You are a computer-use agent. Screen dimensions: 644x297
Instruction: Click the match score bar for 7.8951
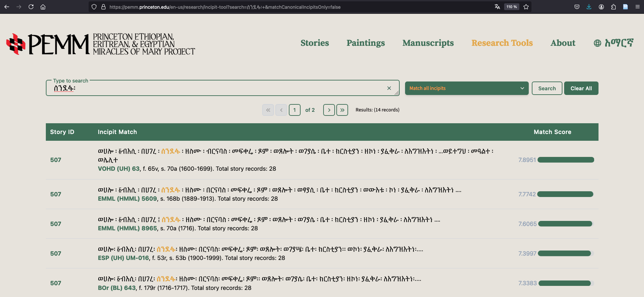565,160
